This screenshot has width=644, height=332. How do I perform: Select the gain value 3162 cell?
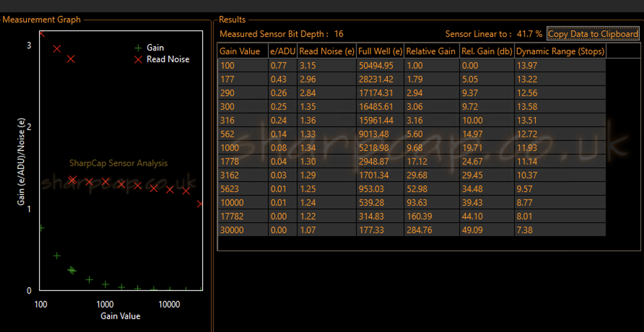(x=243, y=175)
